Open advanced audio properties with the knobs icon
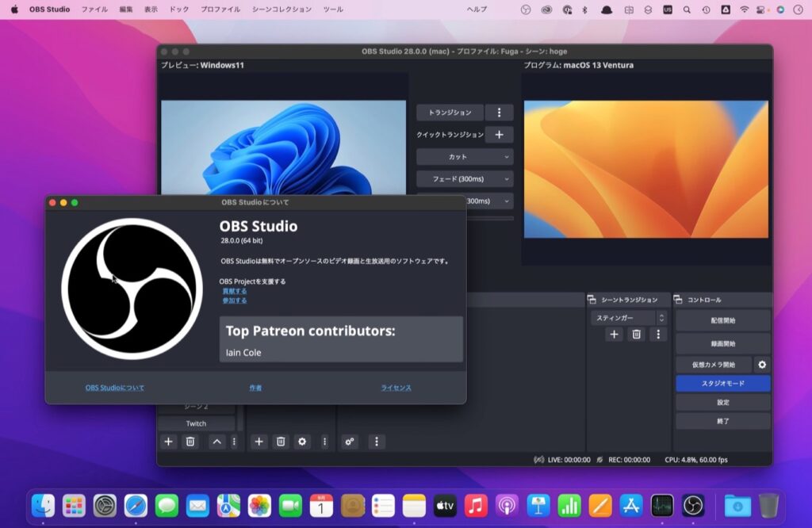 pyautogui.click(x=349, y=442)
